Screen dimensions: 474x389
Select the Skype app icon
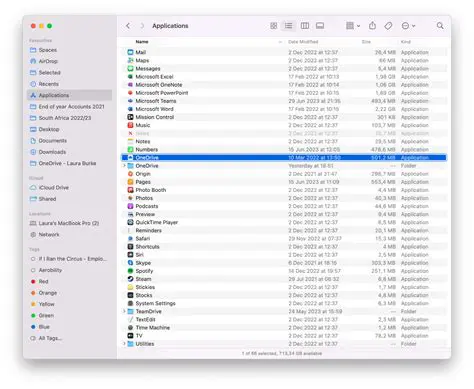[x=130, y=263]
